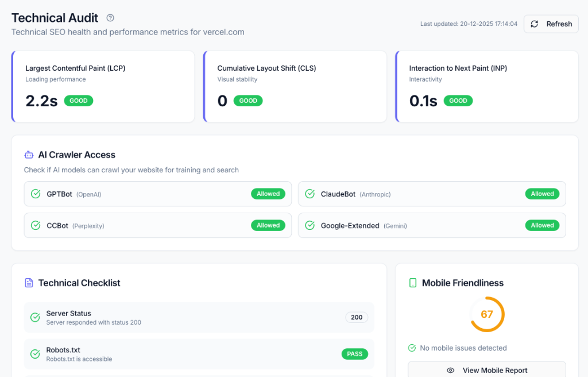Open View Mobile Report

(486, 370)
